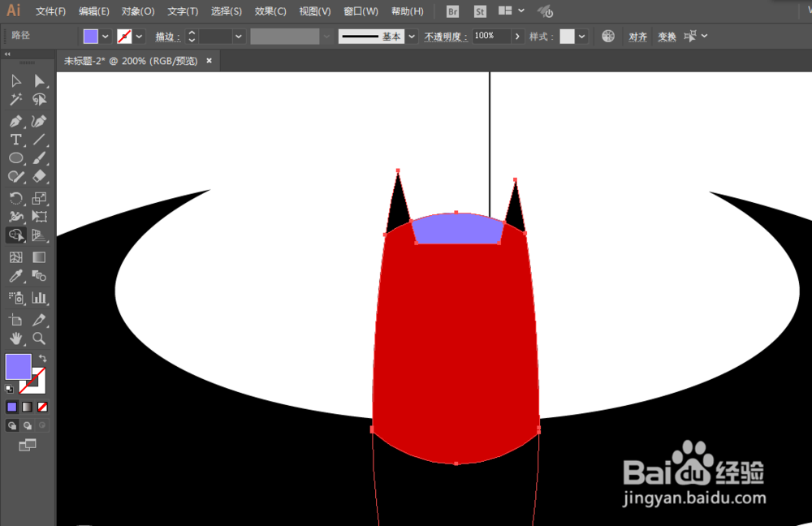Select the Selection tool (black arrow outline)

[x=15, y=80]
